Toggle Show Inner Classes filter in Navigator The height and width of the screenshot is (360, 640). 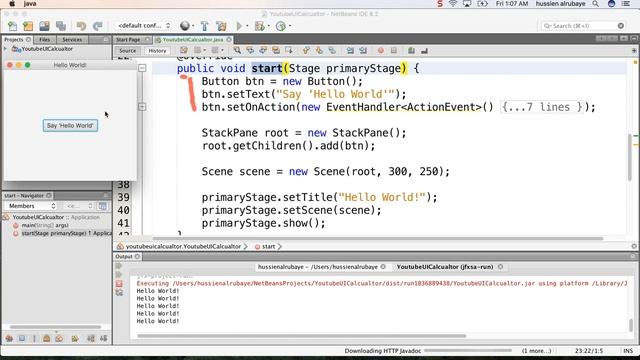60,338
